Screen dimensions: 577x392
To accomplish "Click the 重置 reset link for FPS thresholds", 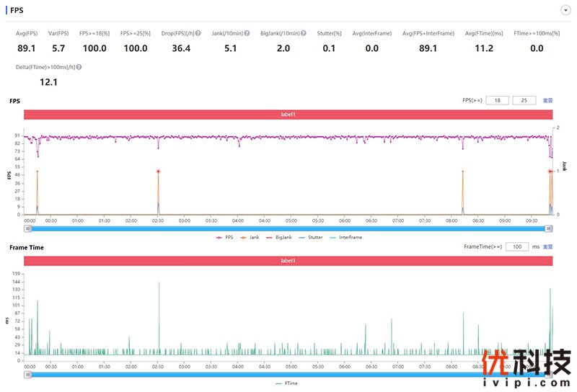I will [x=548, y=100].
